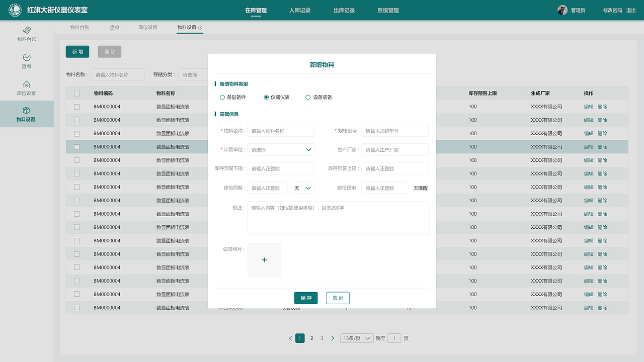Focus the 生产厂家 input field
The width and height of the screenshot is (644, 362).
click(x=395, y=150)
